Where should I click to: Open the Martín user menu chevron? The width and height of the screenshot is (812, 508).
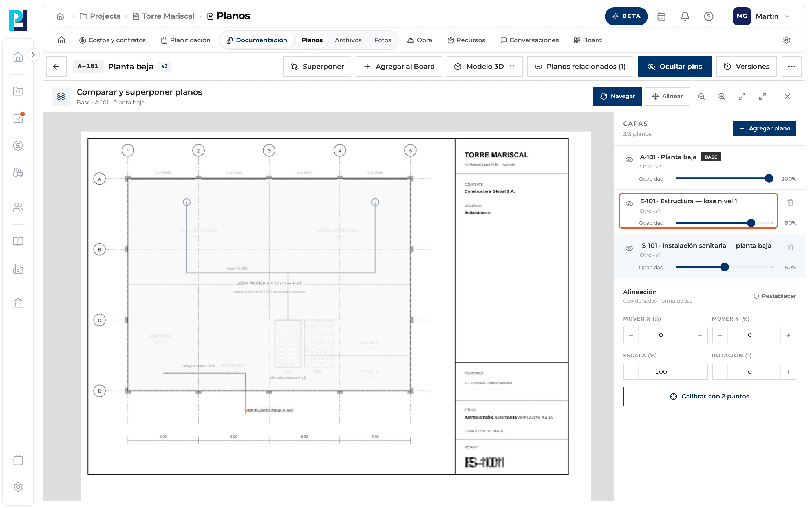[x=787, y=16]
